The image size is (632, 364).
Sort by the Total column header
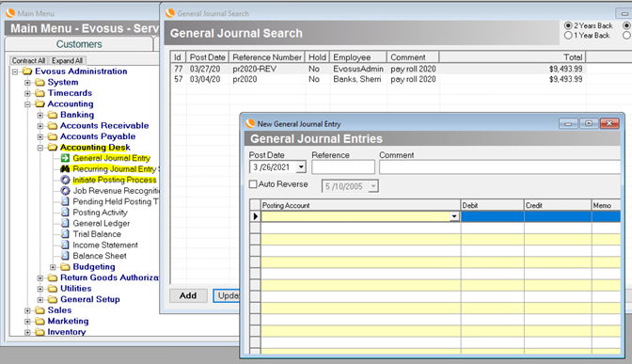[x=512, y=57]
